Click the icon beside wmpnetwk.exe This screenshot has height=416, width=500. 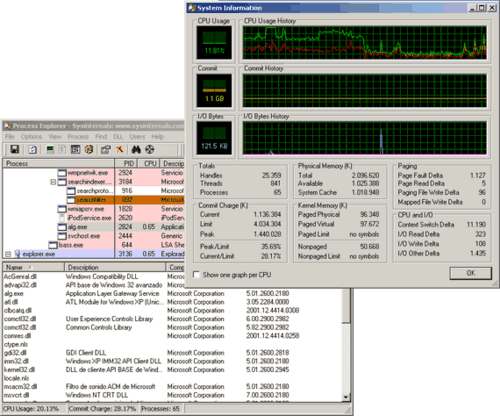coord(62,173)
